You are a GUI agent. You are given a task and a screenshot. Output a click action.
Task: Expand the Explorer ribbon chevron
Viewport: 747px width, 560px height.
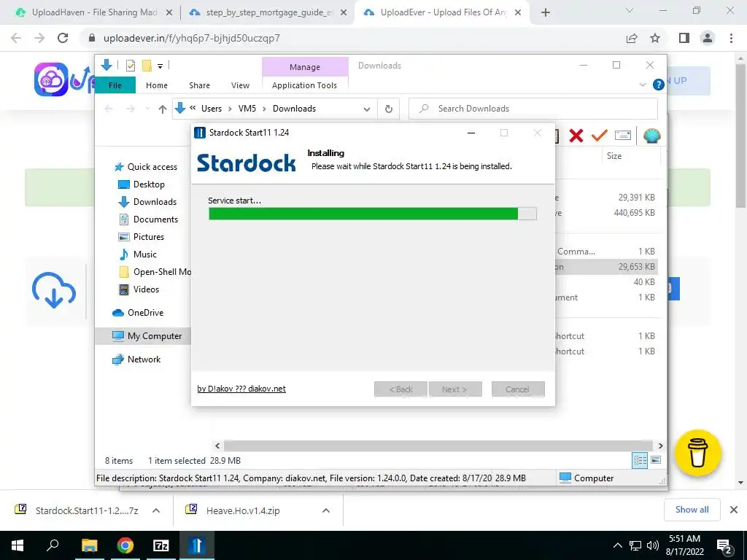[643, 85]
